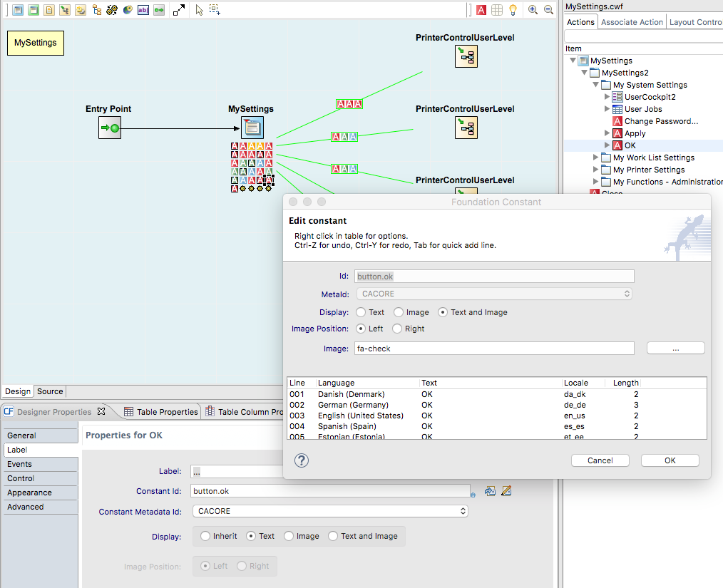Open the Advanced properties section

[x=41, y=507]
